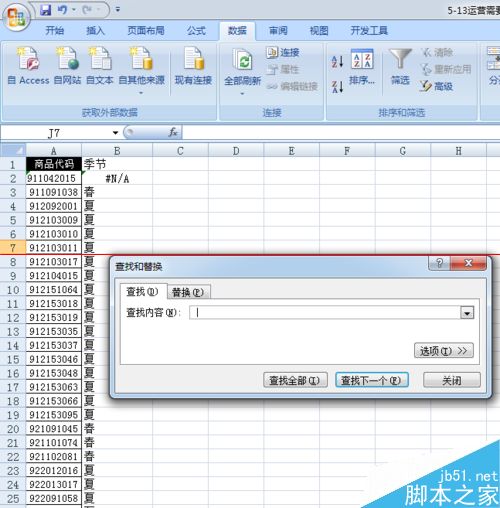Select column D header
The width and height of the screenshot is (500, 508).
(x=236, y=151)
